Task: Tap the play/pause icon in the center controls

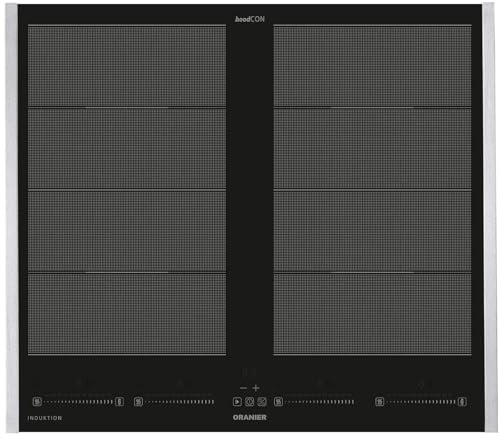Action: click(237, 402)
